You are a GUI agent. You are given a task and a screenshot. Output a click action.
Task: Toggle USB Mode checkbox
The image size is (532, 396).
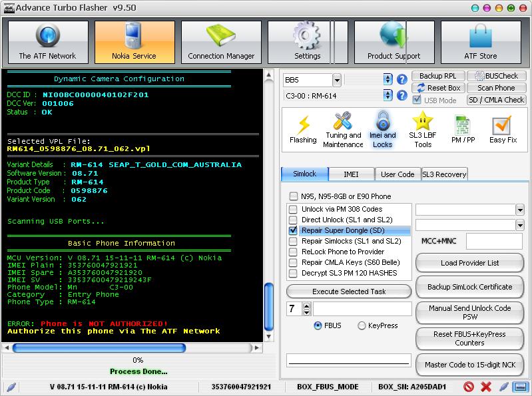(x=417, y=100)
